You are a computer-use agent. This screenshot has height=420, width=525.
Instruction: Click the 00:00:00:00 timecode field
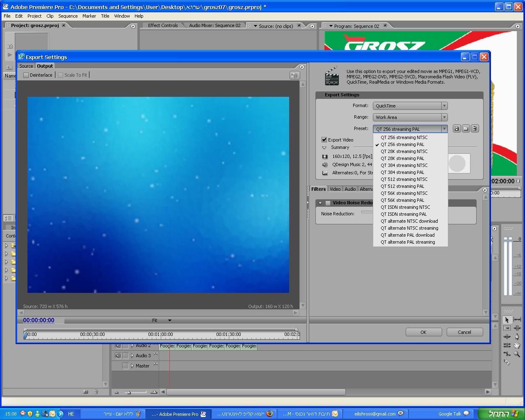point(39,320)
